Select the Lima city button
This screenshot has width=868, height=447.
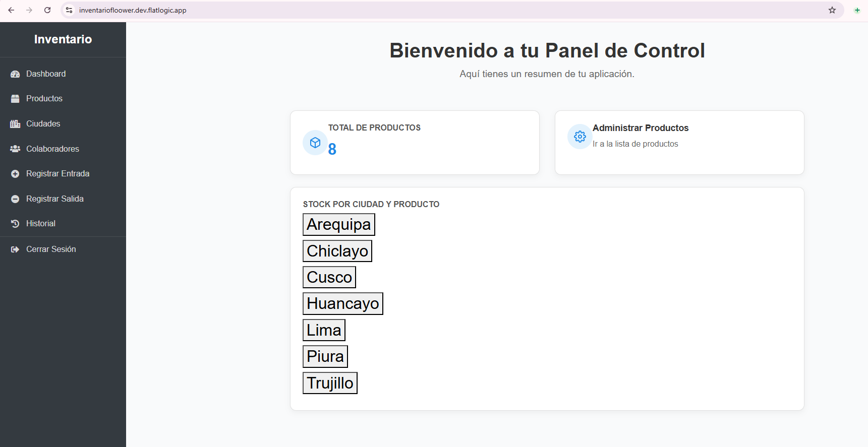pos(324,330)
